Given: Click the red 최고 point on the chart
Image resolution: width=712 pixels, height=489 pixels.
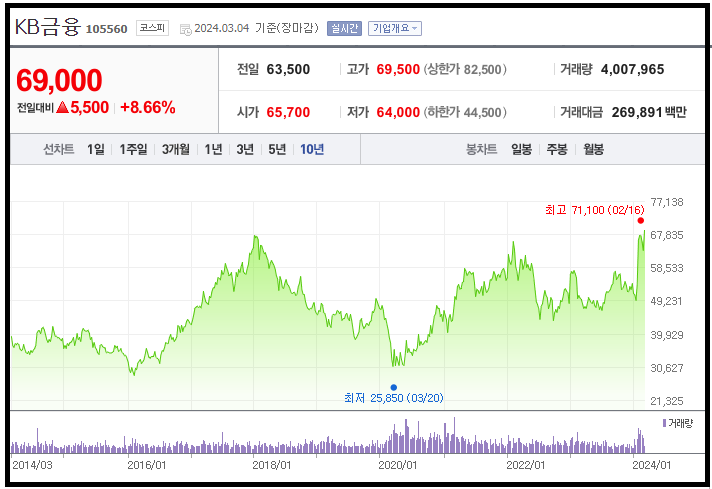Looking at the screenshot, I should tap(640, 221).
